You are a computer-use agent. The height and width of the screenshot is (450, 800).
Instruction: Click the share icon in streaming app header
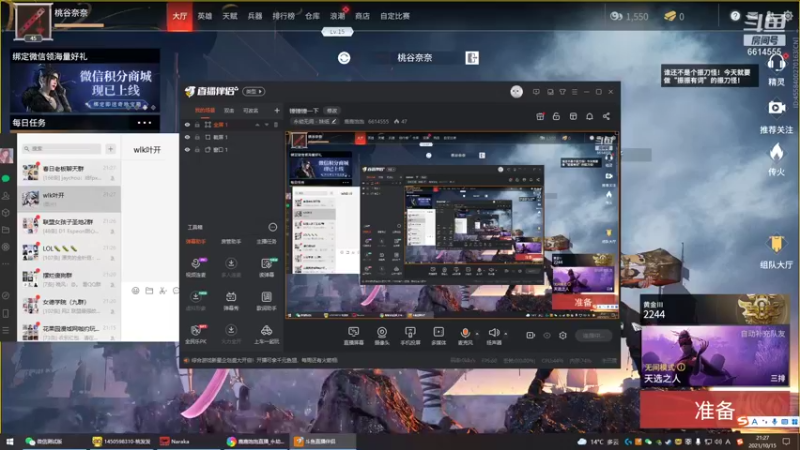point(606,116)
